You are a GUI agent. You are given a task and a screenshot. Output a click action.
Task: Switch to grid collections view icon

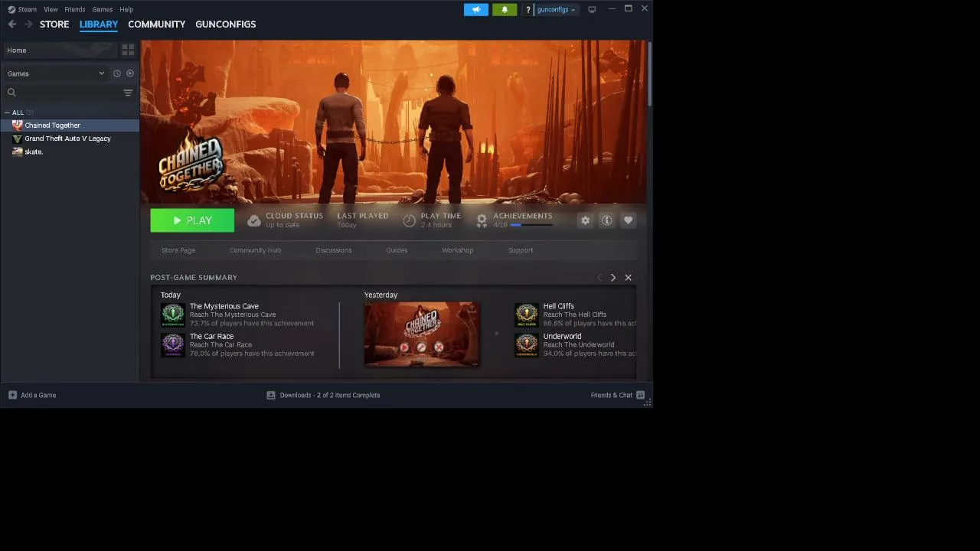click(128, 50)
